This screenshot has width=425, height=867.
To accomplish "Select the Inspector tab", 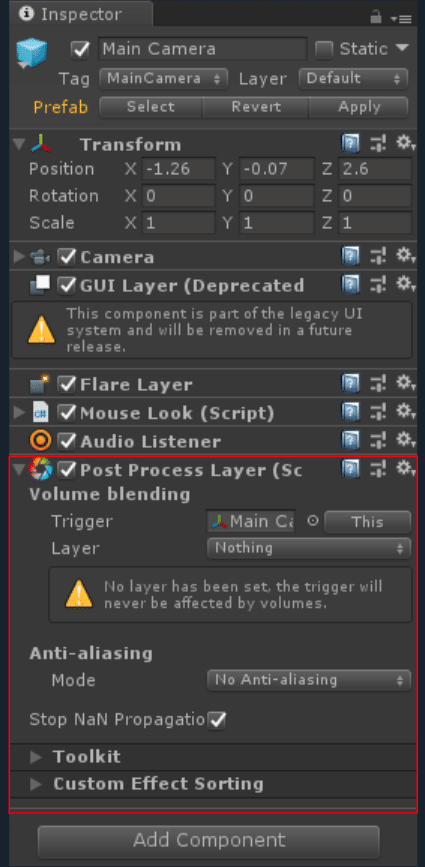I will tap(82, 14).
